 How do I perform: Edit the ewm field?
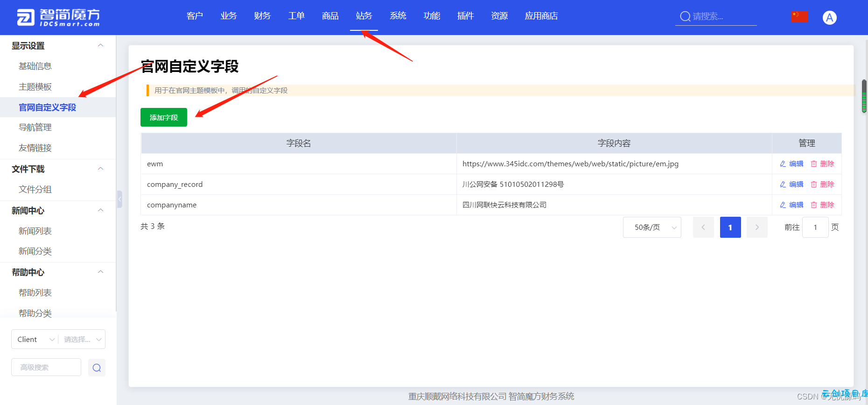[x=791, y=164]
